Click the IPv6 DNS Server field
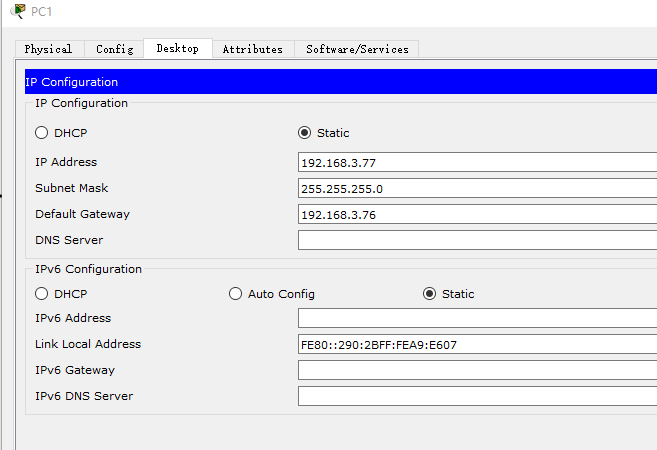Screen dimensions: 657x450 point(476,396)
